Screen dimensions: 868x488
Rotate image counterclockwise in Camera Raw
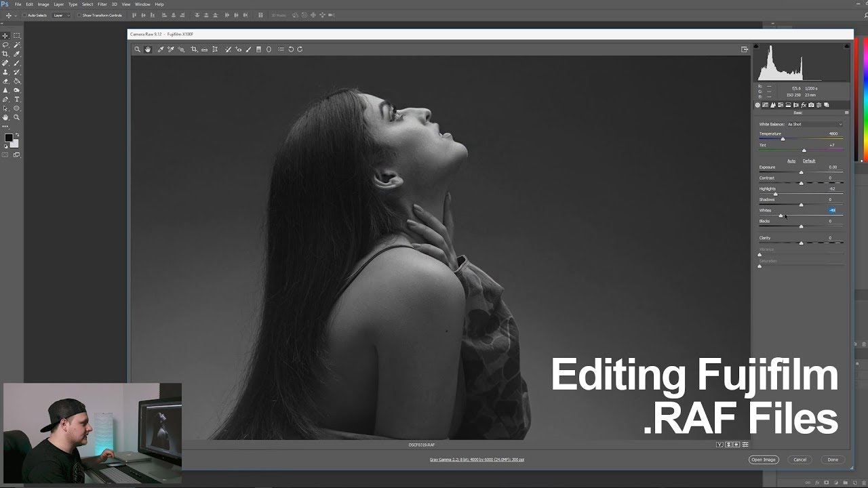pyautogui.click(x=291, y=49)
